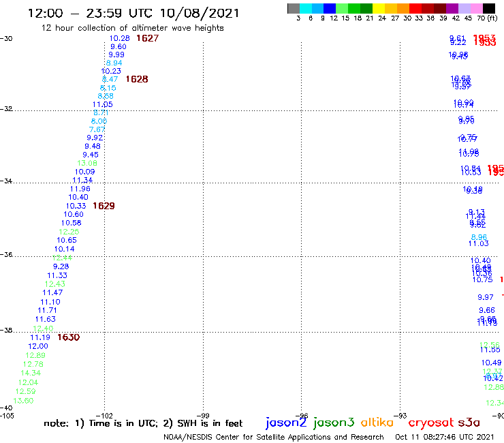
Task: Click the wave height value 11.19
Action: (x=40, y=337)
